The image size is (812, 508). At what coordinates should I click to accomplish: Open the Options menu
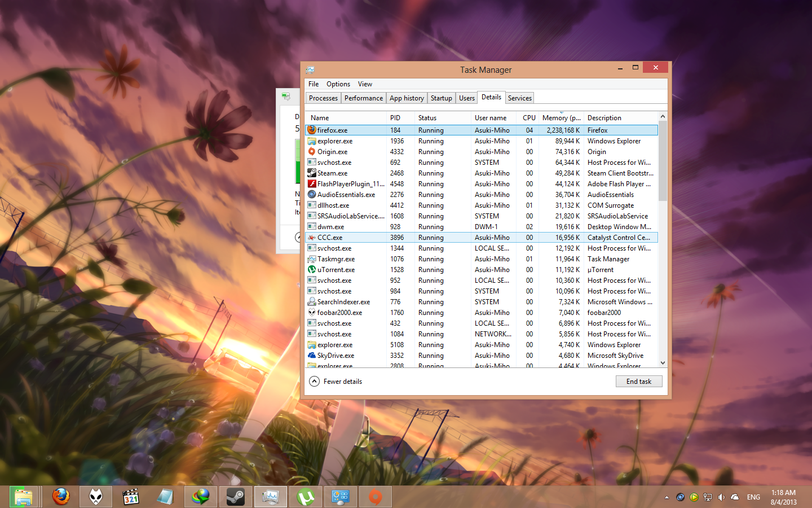tap(338, 84)
